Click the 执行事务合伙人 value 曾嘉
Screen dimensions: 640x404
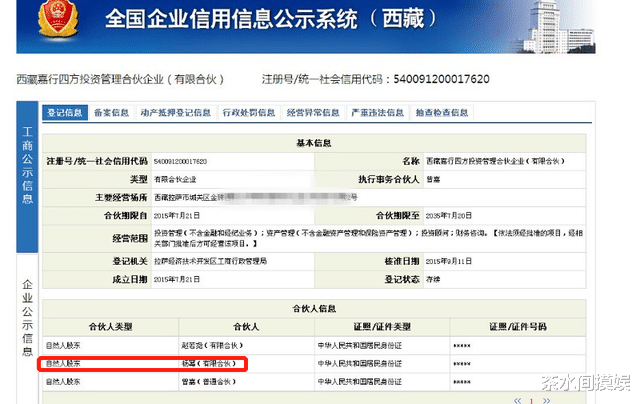[x=433, y=180]
